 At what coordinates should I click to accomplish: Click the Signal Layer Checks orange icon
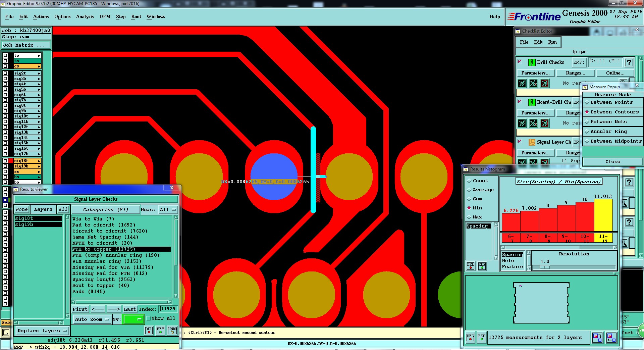coord(532,142)
